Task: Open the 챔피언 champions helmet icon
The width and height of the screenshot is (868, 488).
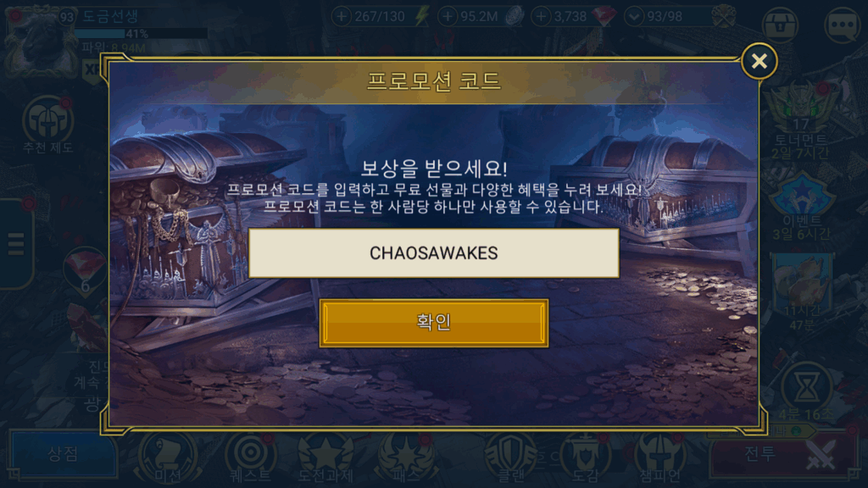Action: [659, 458]
